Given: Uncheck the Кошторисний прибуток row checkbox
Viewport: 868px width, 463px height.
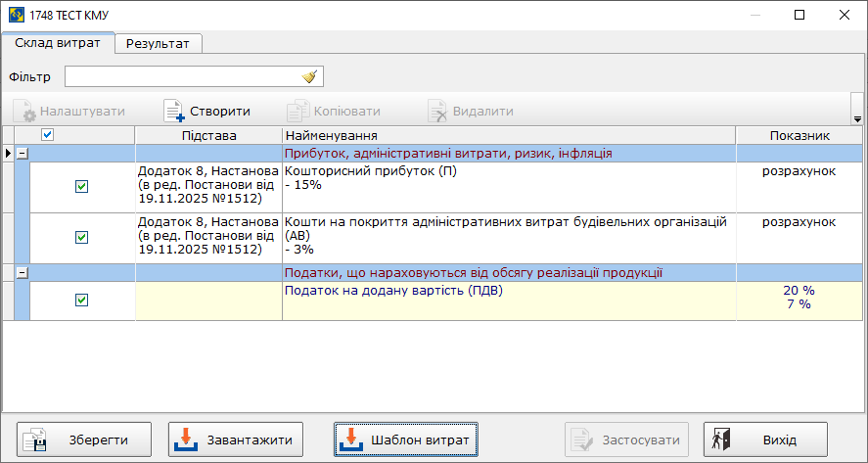Looking at the screenshot, I should click(x=82, y=187).
